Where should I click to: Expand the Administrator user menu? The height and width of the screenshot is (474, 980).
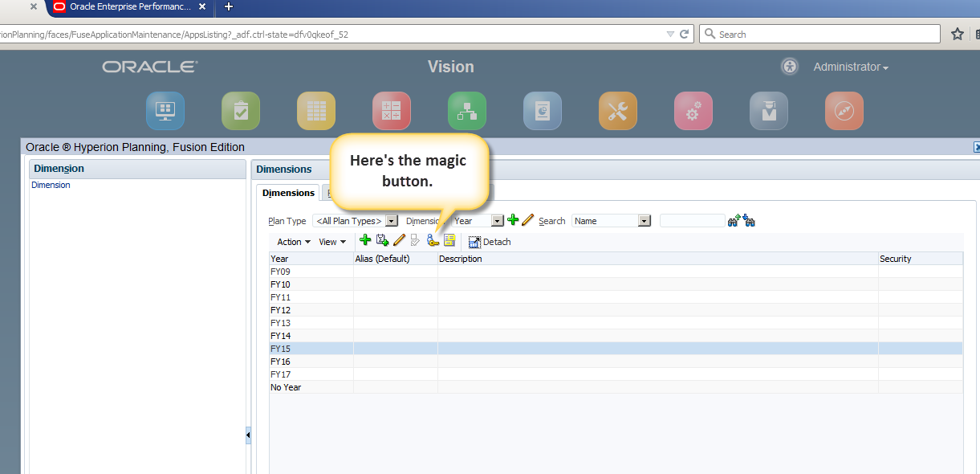click(851, 67)
